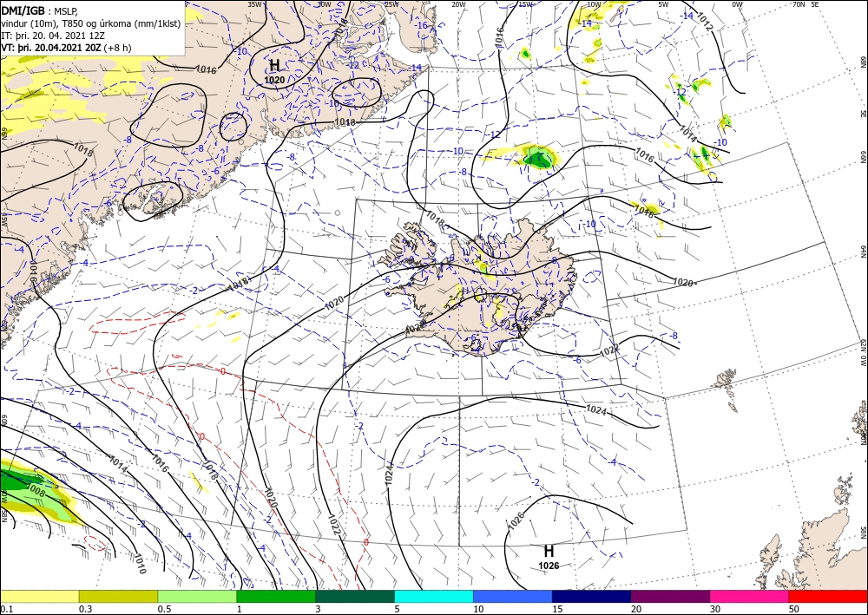Click the "25W" longitude label
Image resolution: width=868 pixels, height=615 pixels.
391,4
